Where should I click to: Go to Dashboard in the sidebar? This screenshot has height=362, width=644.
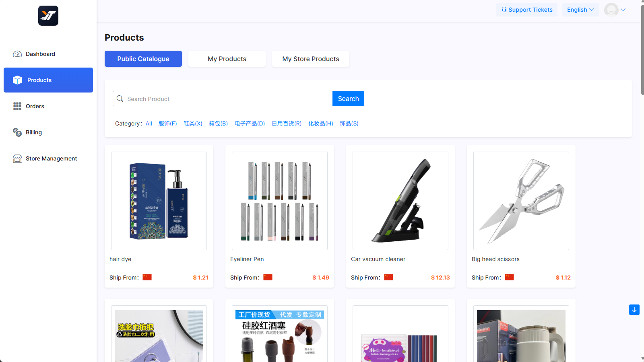(48, 54)
